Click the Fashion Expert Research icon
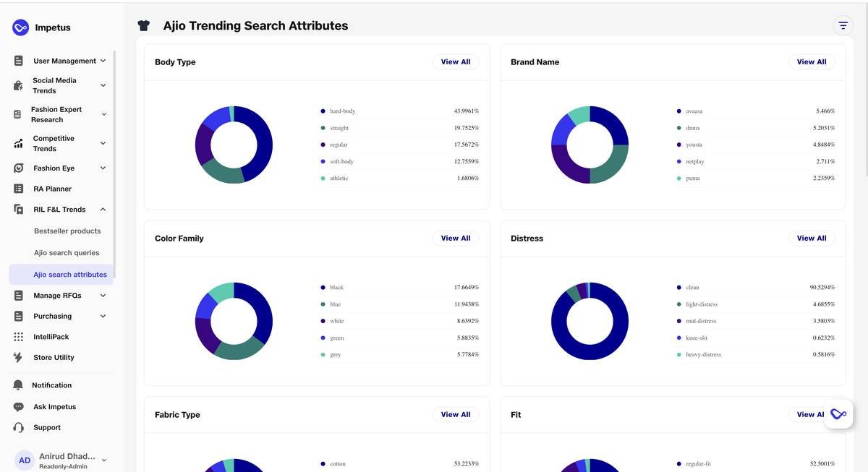 [18, 114]
